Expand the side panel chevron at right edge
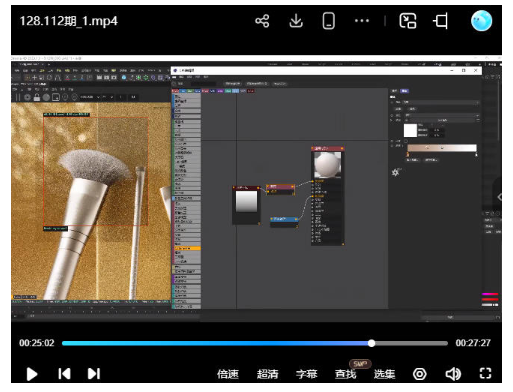This screenshot has height=392, width=513. coord(499,197)
